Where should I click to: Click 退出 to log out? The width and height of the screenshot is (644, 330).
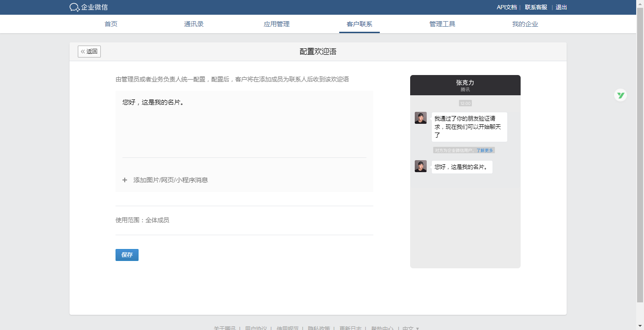pos(561,7)
